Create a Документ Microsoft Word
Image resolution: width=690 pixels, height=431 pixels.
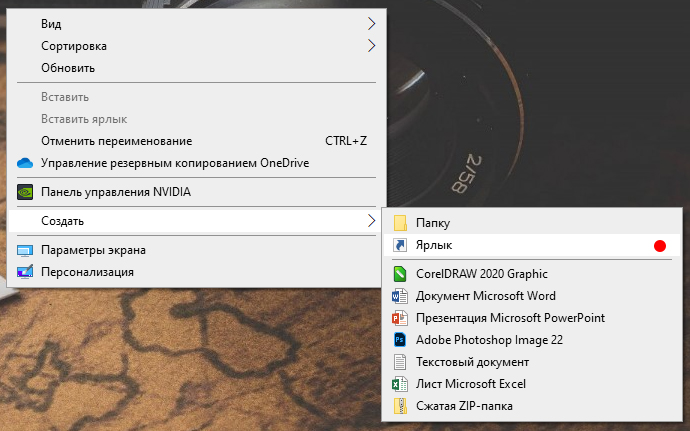pos(532,296)
